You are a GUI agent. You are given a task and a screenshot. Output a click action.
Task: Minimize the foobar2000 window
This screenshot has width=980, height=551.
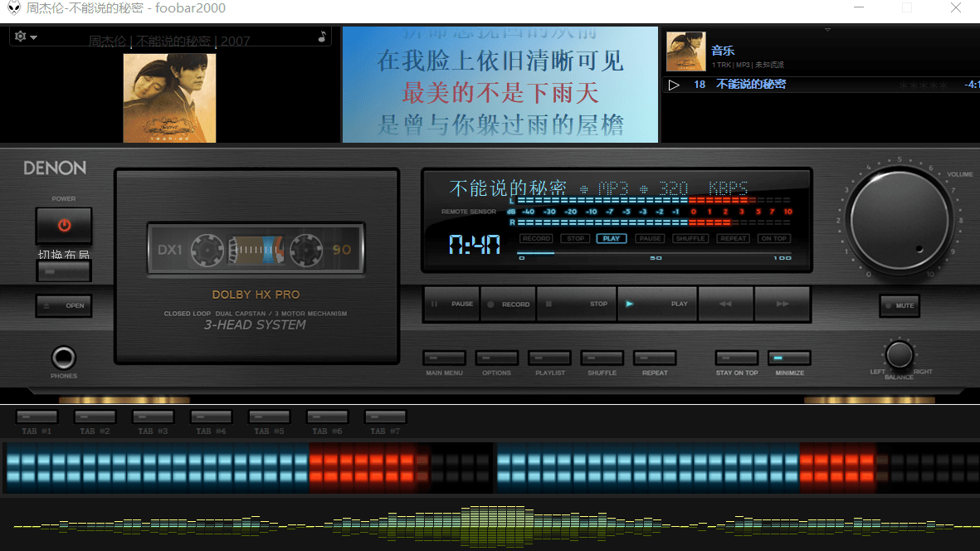point(859,8)
